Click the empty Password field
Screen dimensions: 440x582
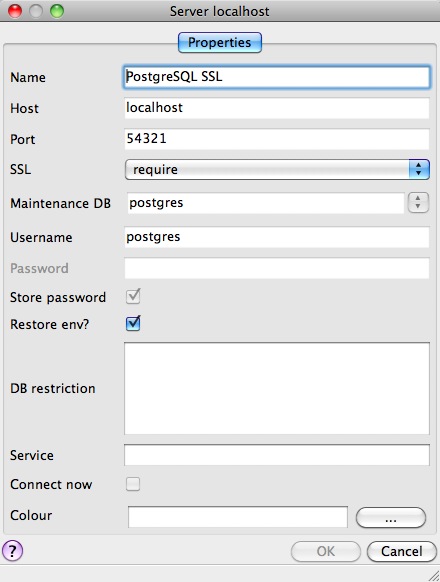[x=277, y=268]
